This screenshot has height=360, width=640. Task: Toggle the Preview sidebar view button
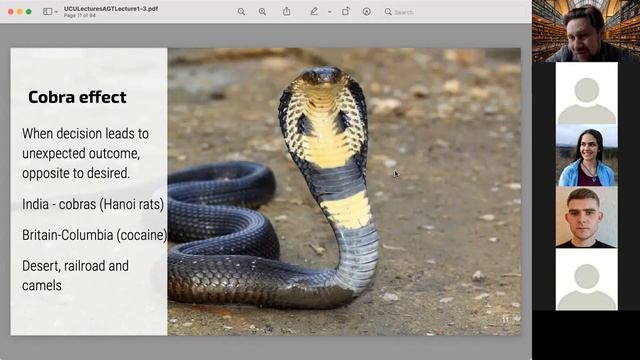[47, 12]
